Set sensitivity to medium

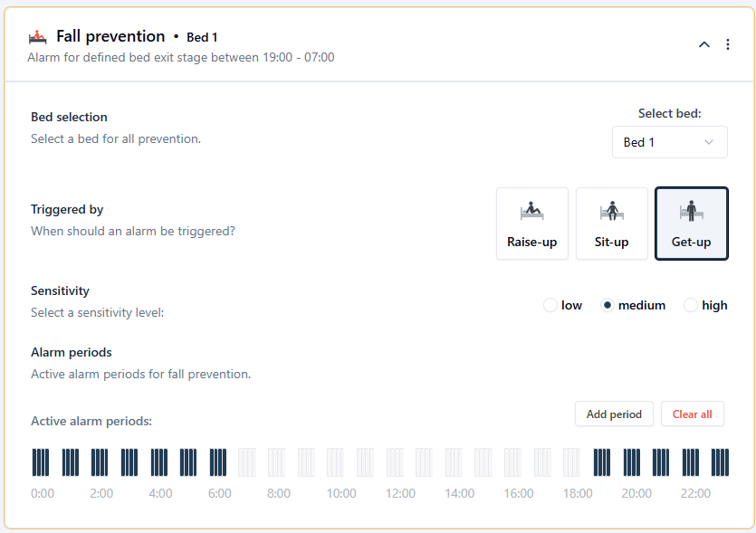(608, 306)
